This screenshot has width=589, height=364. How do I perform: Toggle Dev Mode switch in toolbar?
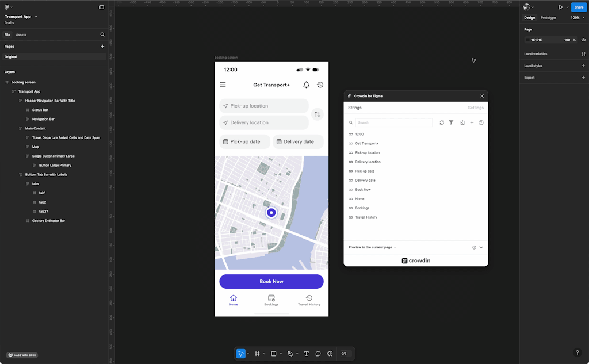click(344, 354)
